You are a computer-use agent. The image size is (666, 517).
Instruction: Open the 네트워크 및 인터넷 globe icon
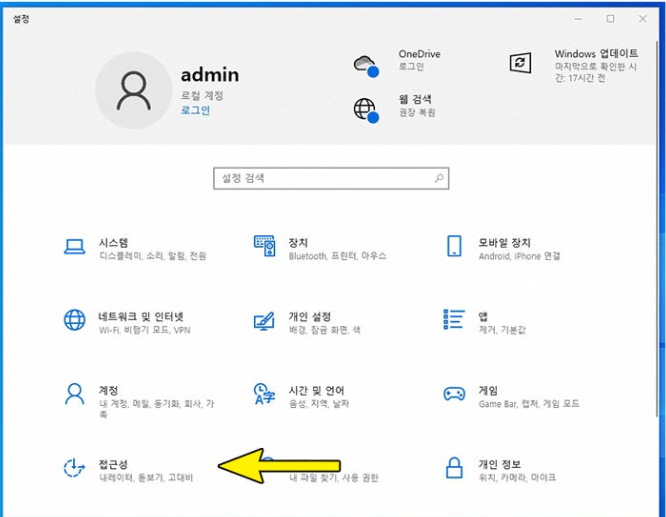pyautogui.click(x=74, y=320)
